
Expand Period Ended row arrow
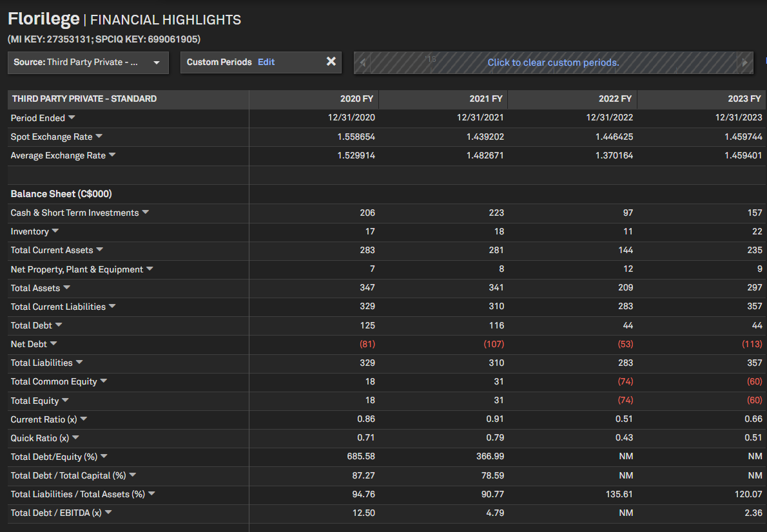72,117
